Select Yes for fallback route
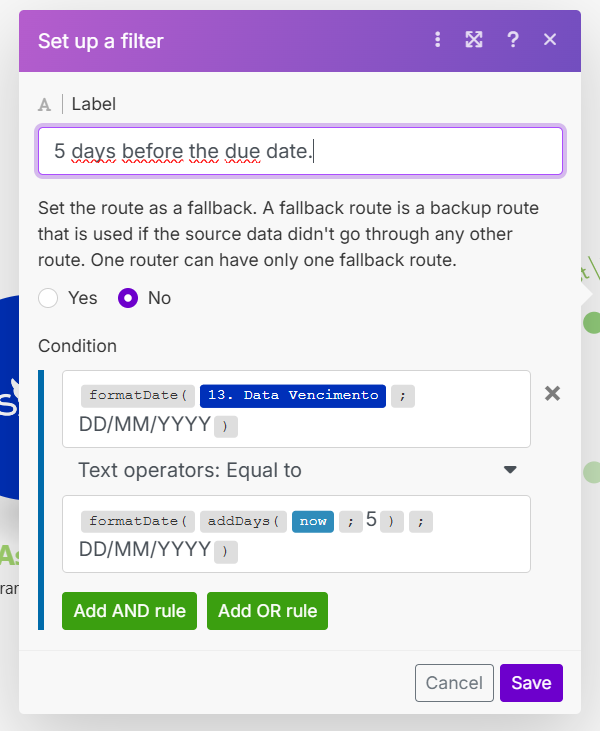The height and width of the screenshot is (731, 600). [48, 297]
